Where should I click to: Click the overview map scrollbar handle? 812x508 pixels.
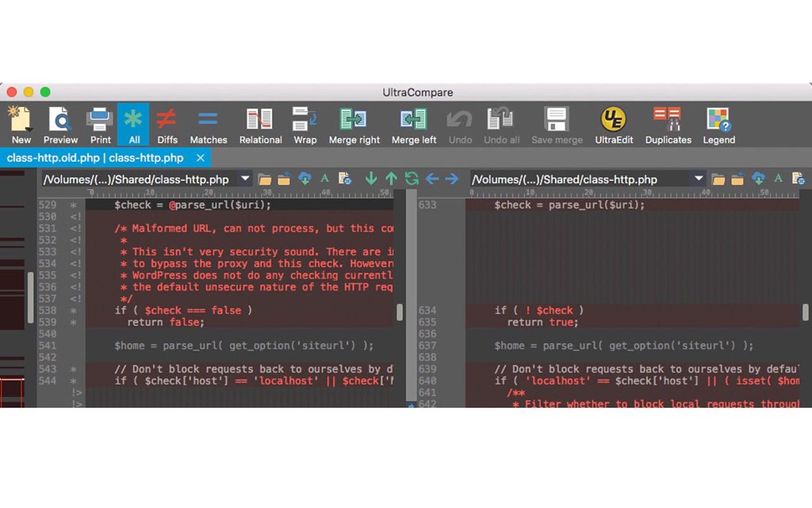[31, 297]
